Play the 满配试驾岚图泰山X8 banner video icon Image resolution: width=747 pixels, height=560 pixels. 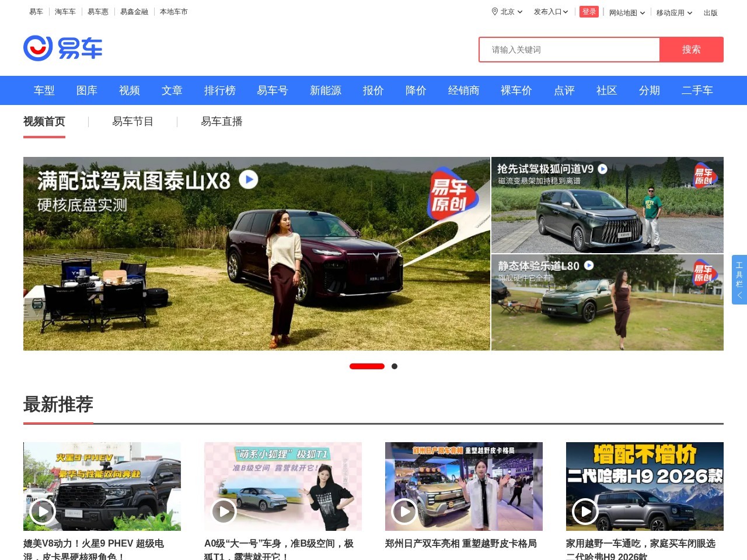click(x=249, y=179)
